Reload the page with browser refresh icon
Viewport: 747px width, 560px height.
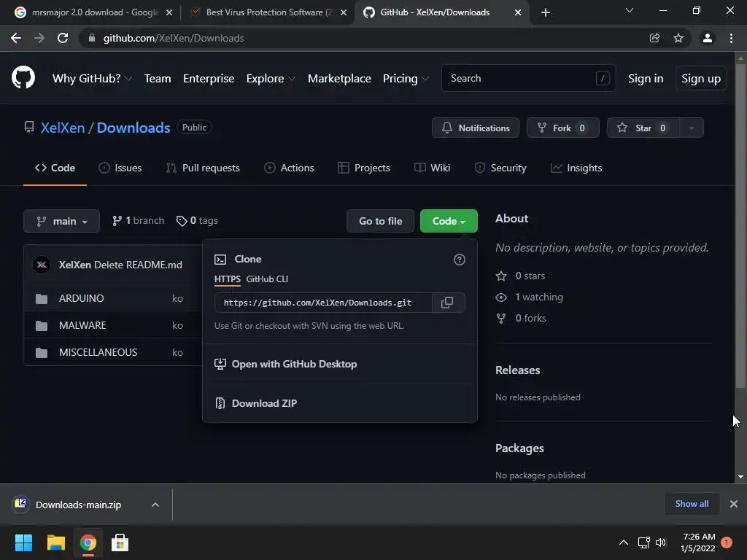coord(63,38)
